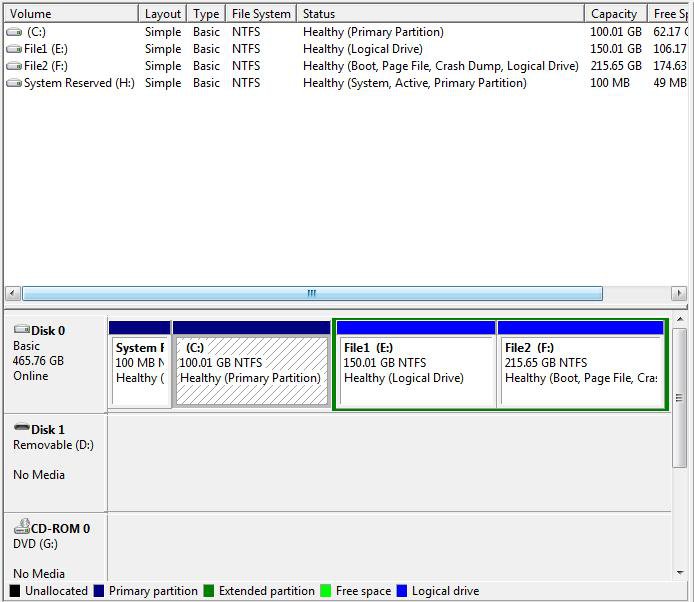Click the Logical drive legend color swatch
Image resolution: width=694 pixels, height=602 pixels.
[x=402, y=591]
